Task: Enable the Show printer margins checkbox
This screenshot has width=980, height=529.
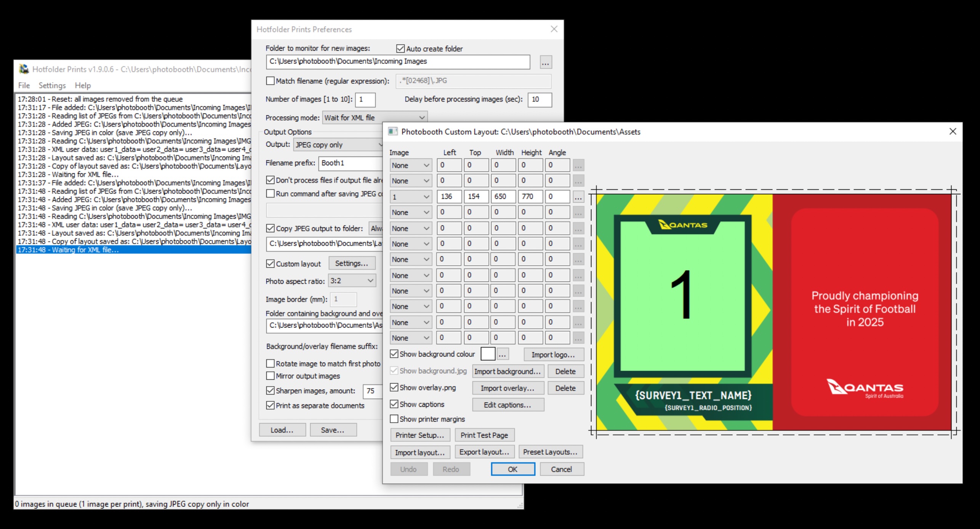Action: 394,419
